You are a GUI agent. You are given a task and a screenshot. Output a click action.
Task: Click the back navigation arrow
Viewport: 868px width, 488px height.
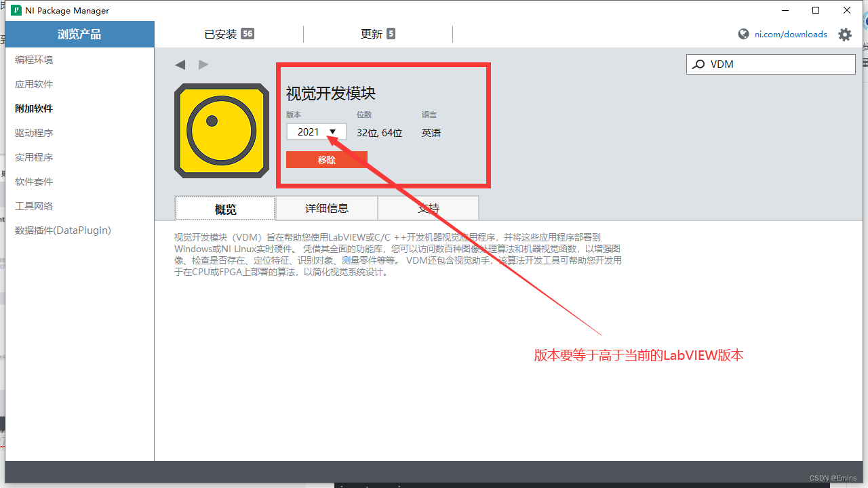[x=180, y=64]
